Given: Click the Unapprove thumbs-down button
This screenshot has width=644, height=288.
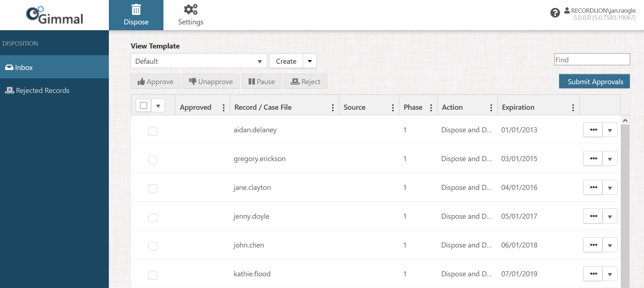Looking at the screenshot, I should point(211,82).
